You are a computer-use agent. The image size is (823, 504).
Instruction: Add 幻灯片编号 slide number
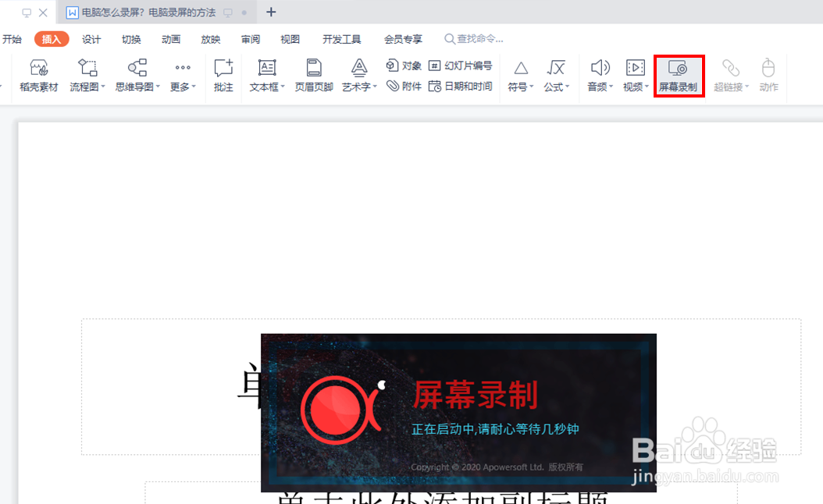coord(461,66)
